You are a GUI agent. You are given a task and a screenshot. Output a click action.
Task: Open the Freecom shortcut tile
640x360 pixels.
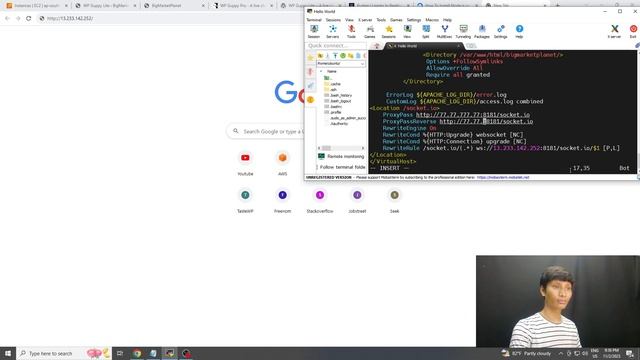point(282,201)
